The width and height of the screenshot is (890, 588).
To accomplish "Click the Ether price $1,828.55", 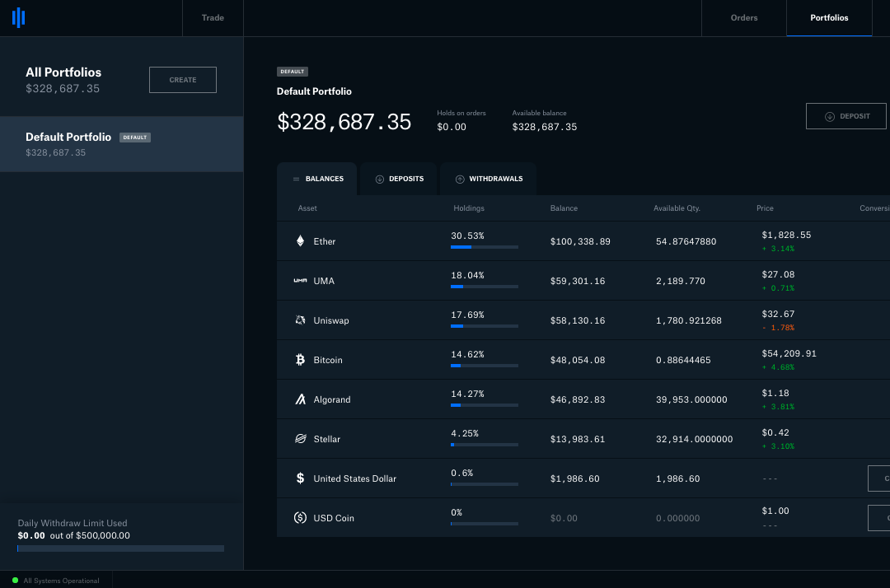I will [x=786, y=236].
